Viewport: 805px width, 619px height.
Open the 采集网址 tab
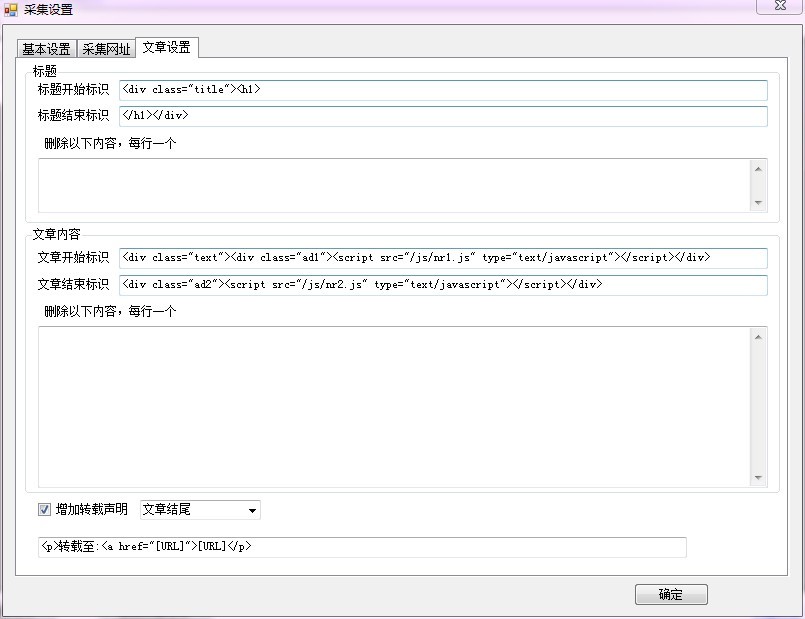106,49
